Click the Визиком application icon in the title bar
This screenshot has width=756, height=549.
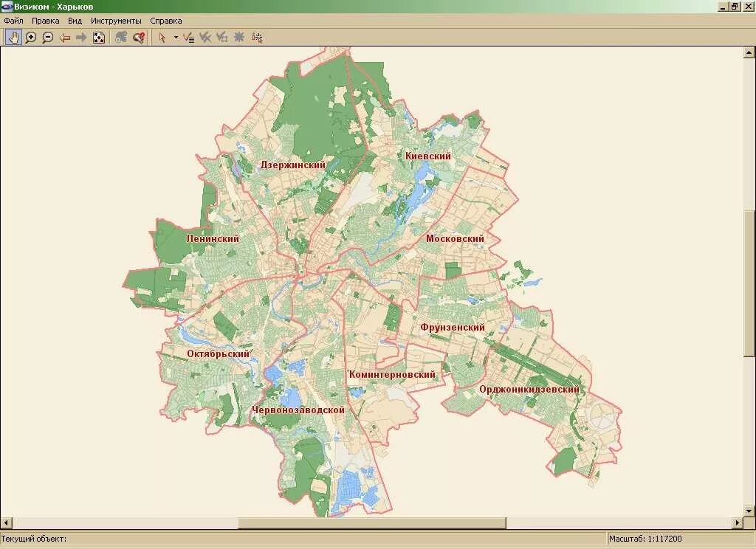coord(7,7)
